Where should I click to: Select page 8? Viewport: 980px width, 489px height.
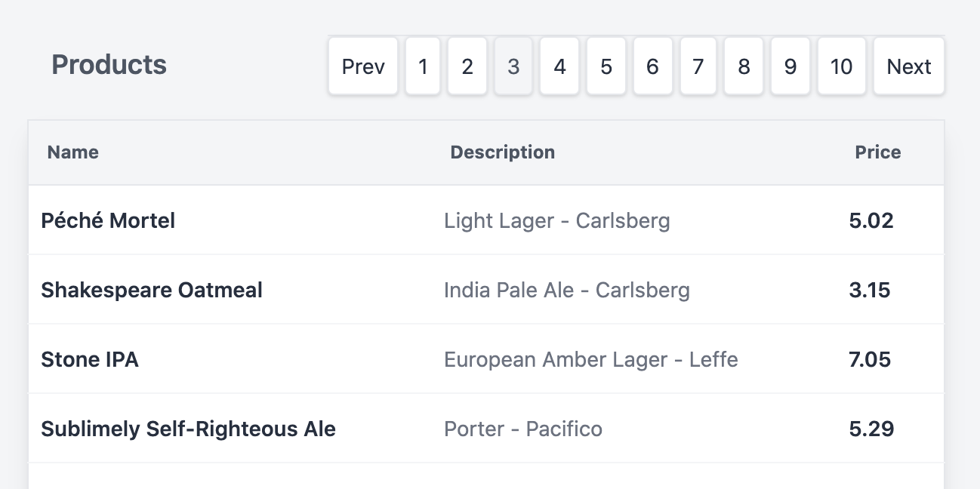point(744,66)
